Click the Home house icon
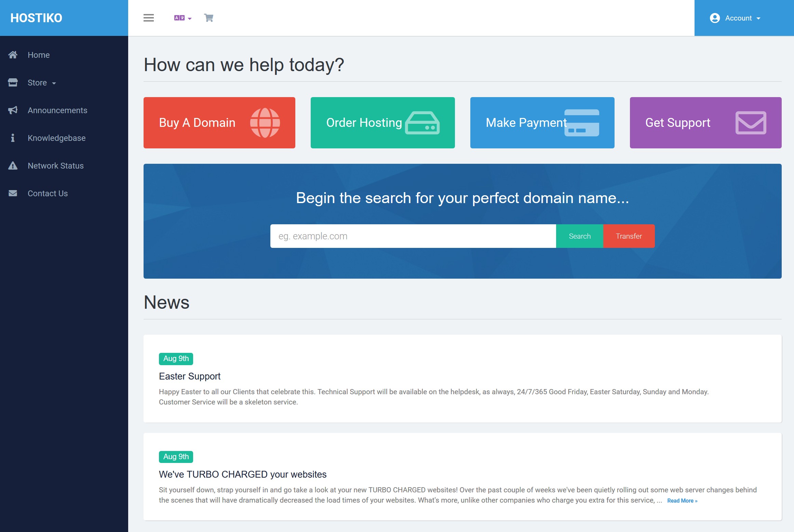The image size is (794, 532). [x=13, y=55]
